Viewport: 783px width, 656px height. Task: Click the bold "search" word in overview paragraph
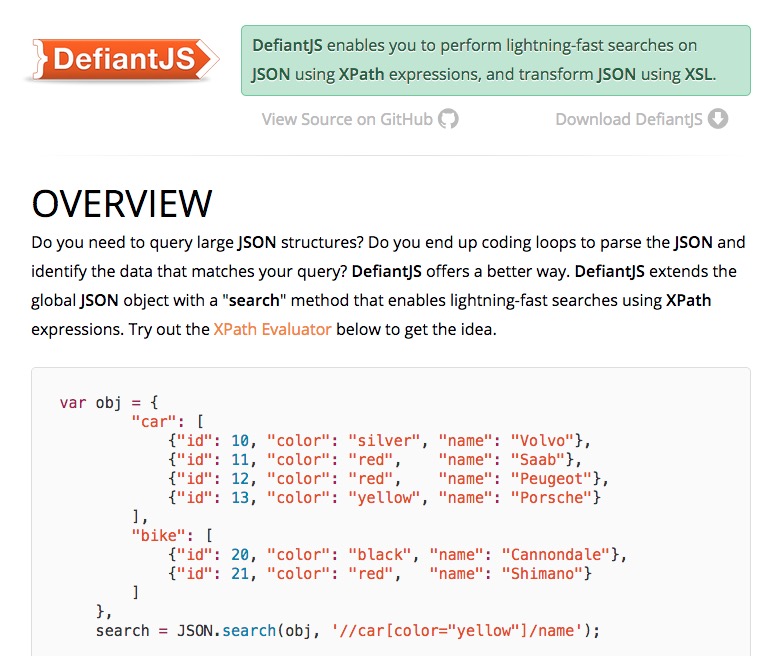(x=254, y=301)
